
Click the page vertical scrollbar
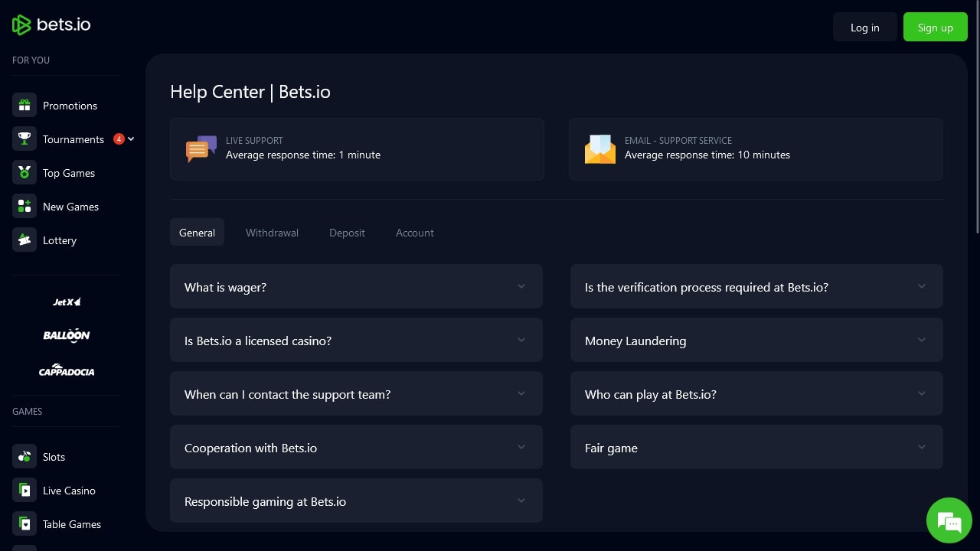[x=977, y=119]
